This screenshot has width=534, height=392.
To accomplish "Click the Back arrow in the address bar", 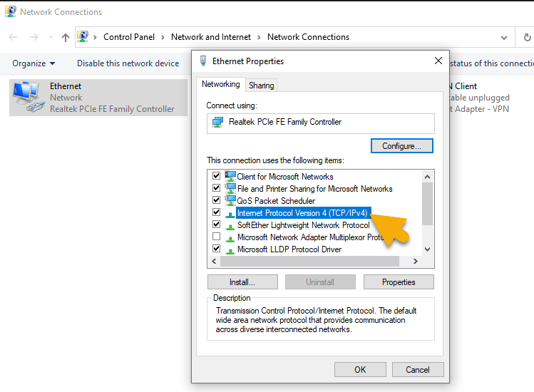I will 14,37.
